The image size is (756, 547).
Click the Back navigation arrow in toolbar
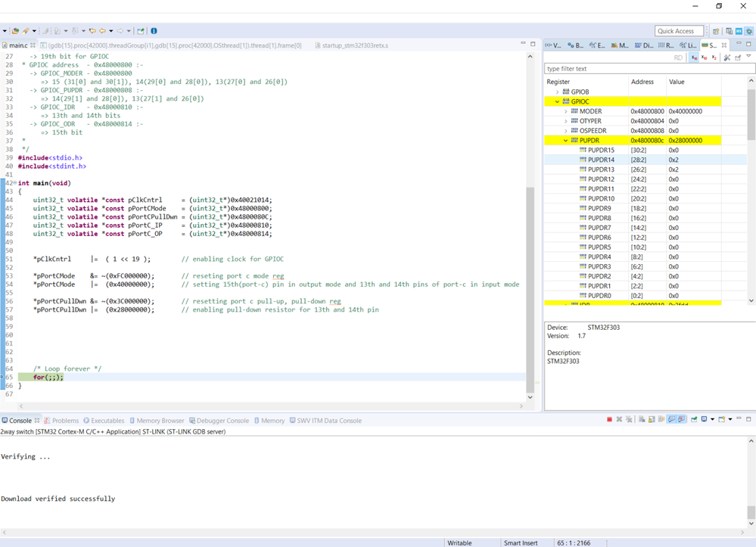click(x=101, y=31)
